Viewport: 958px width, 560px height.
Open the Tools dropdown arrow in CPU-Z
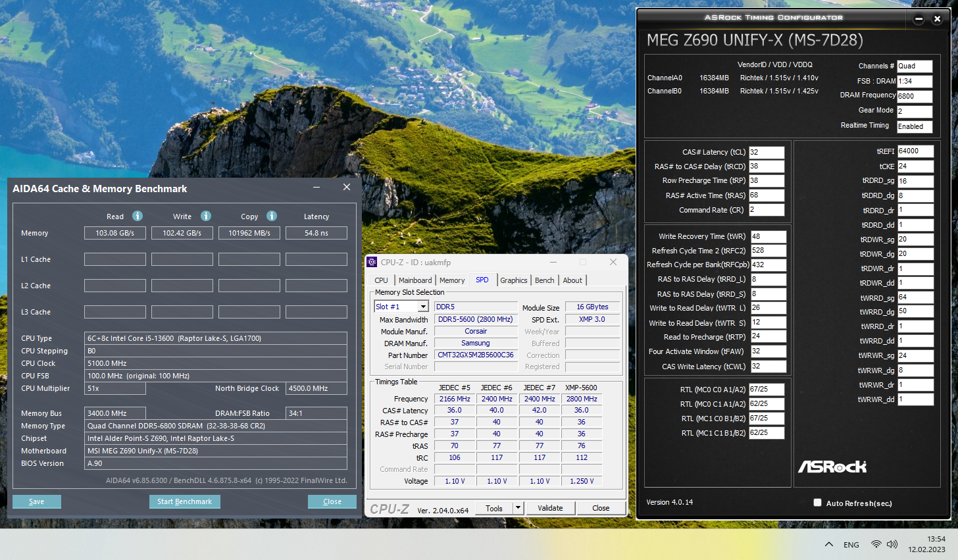pos(518,508)
